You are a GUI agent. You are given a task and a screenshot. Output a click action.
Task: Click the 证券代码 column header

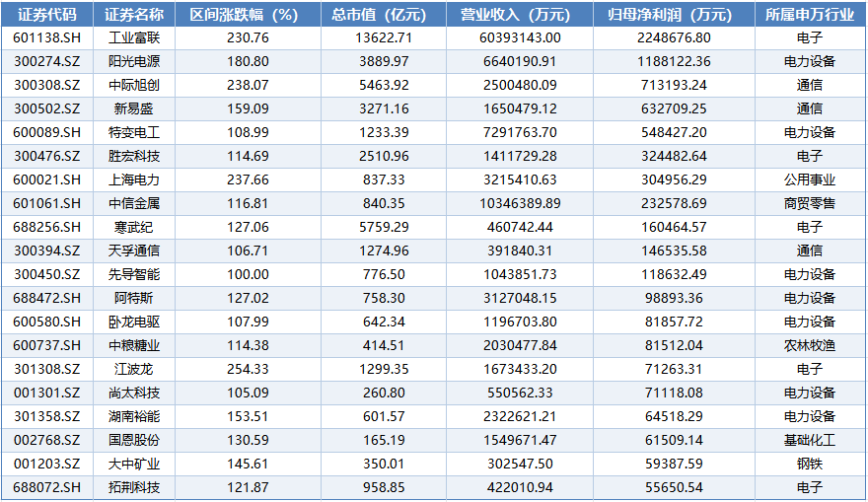(x=47, y=15)
